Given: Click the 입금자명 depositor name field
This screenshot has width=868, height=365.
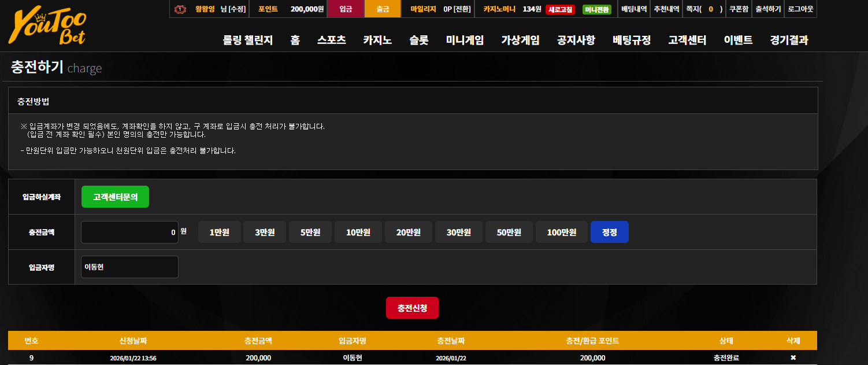Looking at the screenshot, I should tap(129, 267).
